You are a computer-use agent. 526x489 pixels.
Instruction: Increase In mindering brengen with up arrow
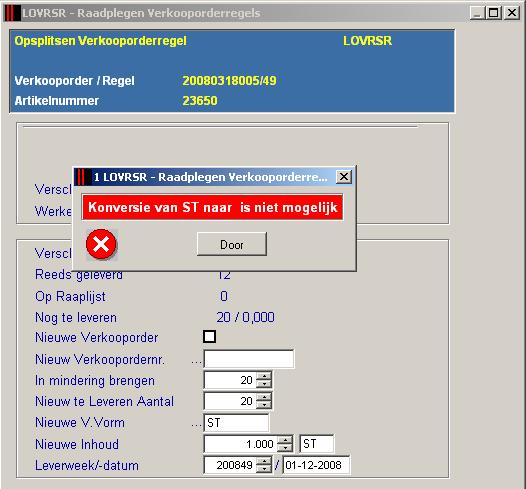pos(264,376)
